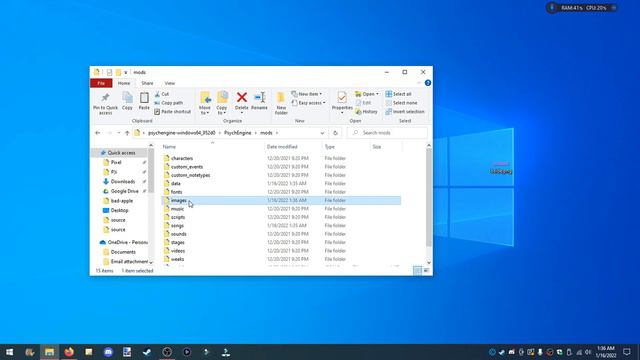This screenshot has height=360, width=640.
Task: Cut the selected item with scissors icon
Action: (x=162, y=94)
